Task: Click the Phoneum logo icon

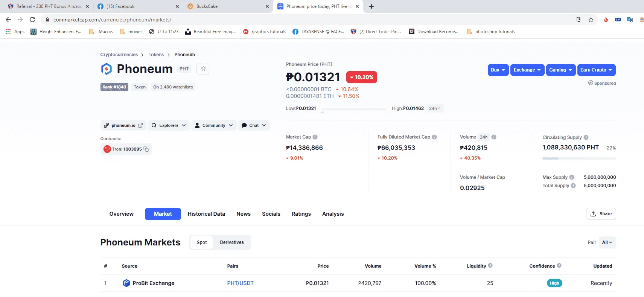Action: [x=107, y=69]
